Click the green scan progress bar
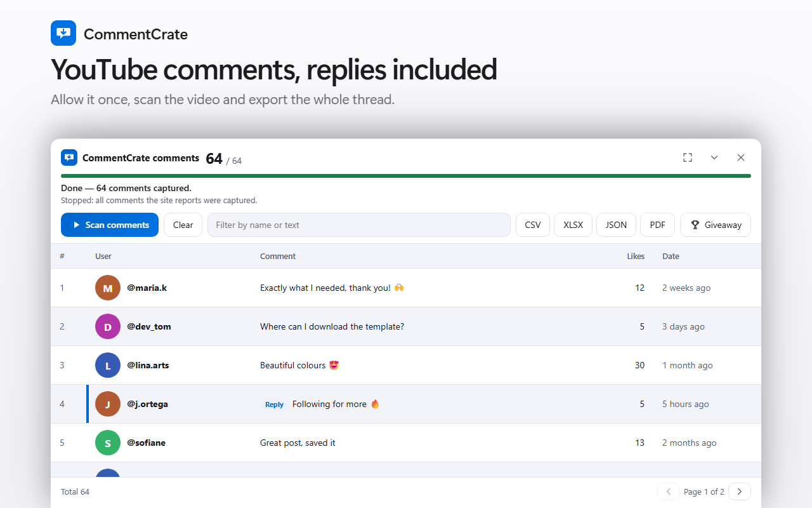Screen dimensions: 812x508 pyautogui.click(x=406, y=176)
